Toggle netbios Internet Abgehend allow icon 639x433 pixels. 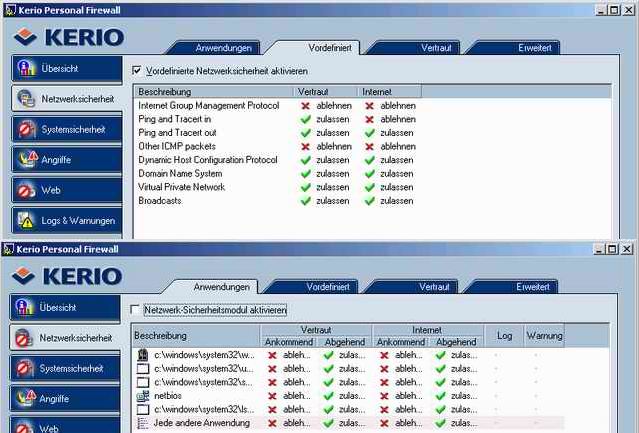click(x=440, y=396)
